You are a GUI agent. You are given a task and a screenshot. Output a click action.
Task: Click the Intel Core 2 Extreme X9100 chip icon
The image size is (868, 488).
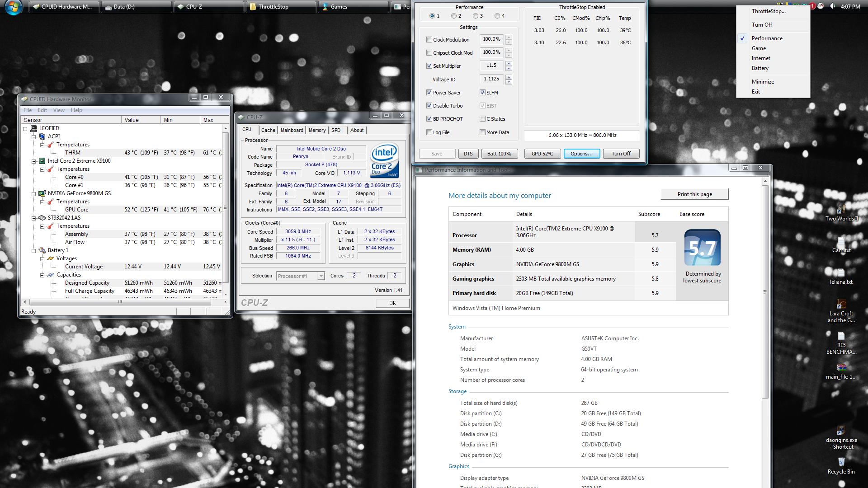(x=42, y=161)
